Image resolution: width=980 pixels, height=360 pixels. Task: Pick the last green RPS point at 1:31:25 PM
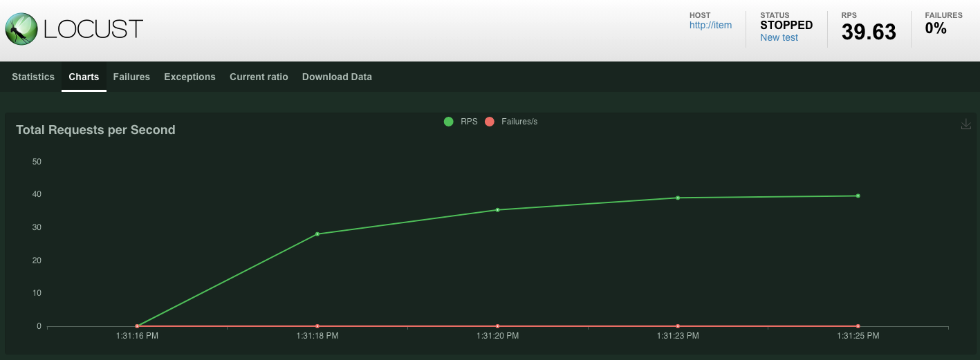pos(858,196)
